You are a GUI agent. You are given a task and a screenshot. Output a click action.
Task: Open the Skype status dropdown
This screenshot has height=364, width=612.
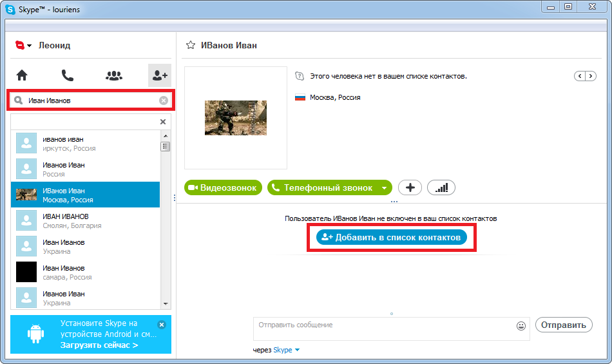click(x=23, y=45)
